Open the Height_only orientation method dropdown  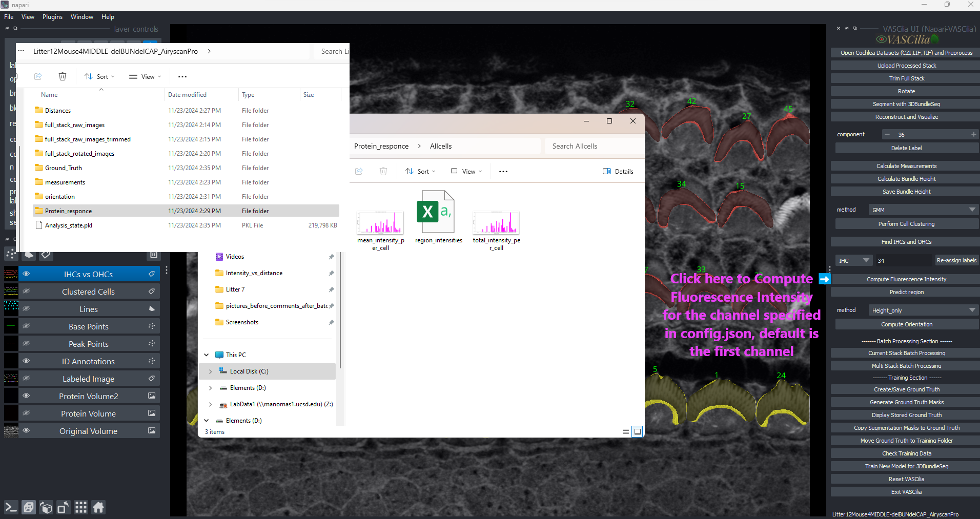click(923, 310)
